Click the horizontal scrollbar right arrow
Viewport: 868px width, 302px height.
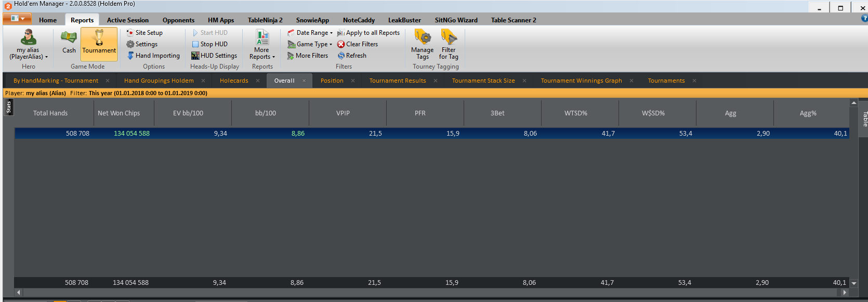[845, 293]
